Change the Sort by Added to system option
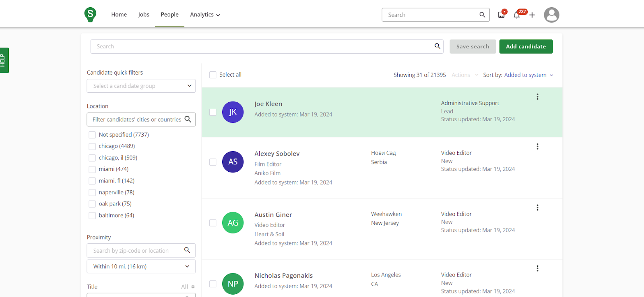Image resolution: width=644 pixels, height=297 pixels. [x=528, y=75]
